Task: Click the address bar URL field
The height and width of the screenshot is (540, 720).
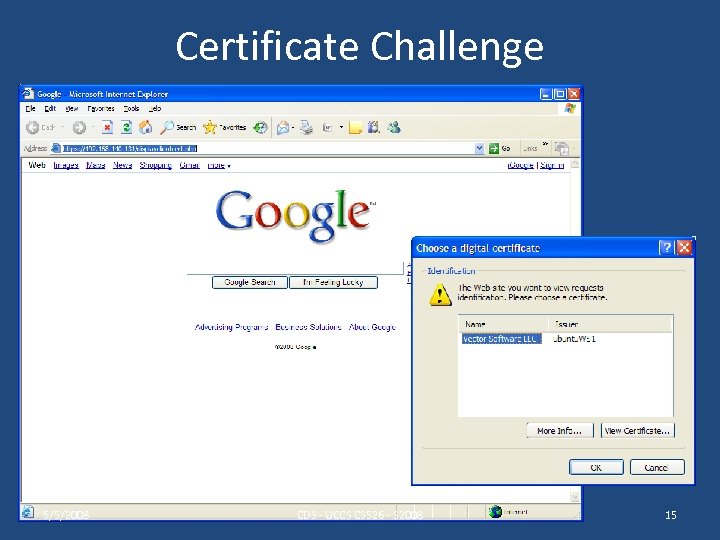Action: click(x=268, y=148)
